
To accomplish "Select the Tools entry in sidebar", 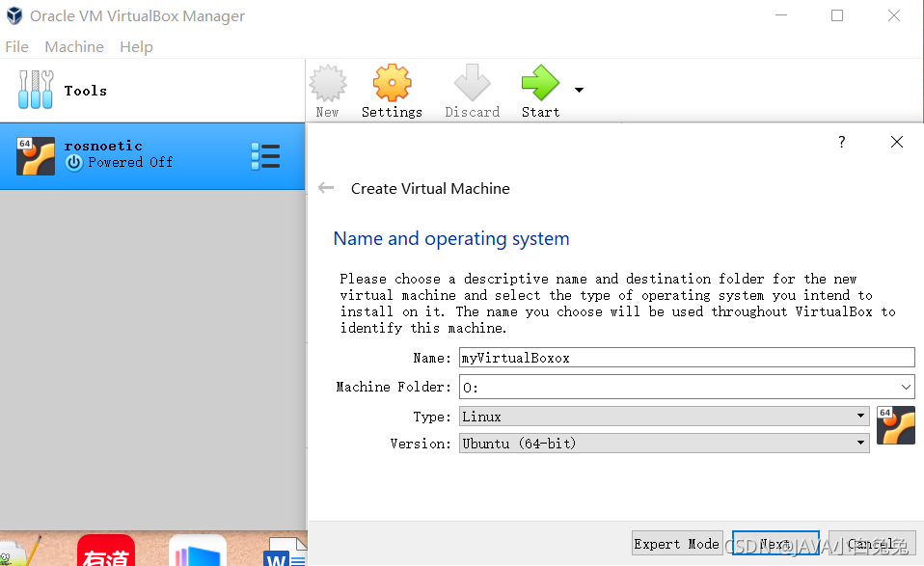I will pyautogui.click(x=152, y=91).
